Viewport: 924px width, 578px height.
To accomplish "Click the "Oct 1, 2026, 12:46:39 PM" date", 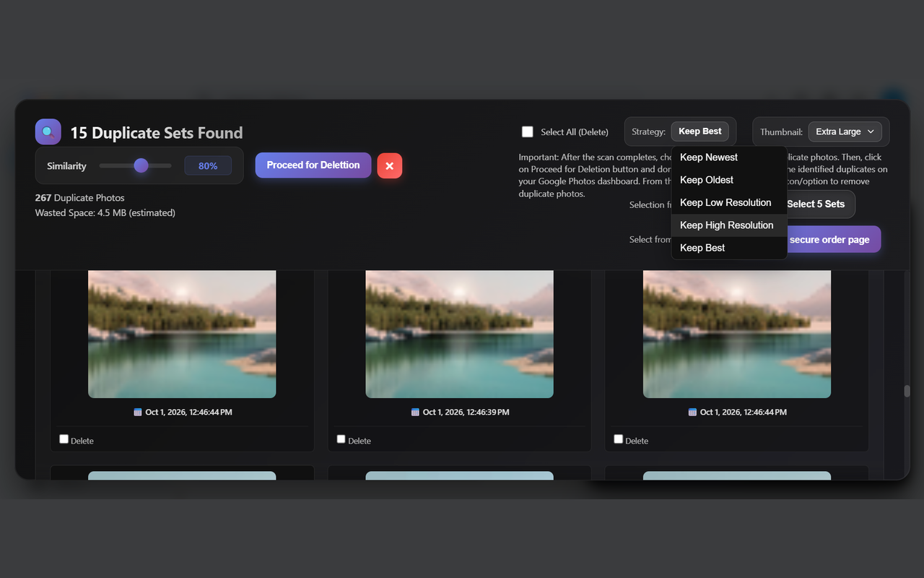I will (466, 413).
